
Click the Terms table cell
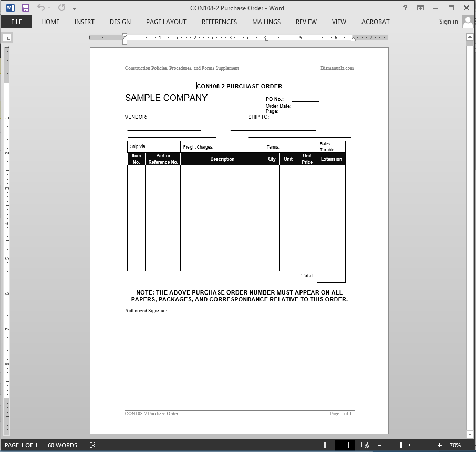[290, 147]
